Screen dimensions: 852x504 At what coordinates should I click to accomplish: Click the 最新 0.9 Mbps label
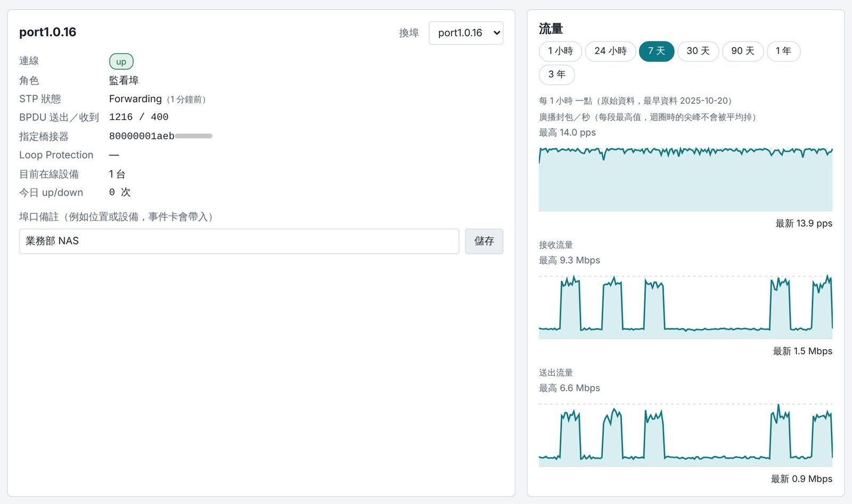[x=802, y=479]
